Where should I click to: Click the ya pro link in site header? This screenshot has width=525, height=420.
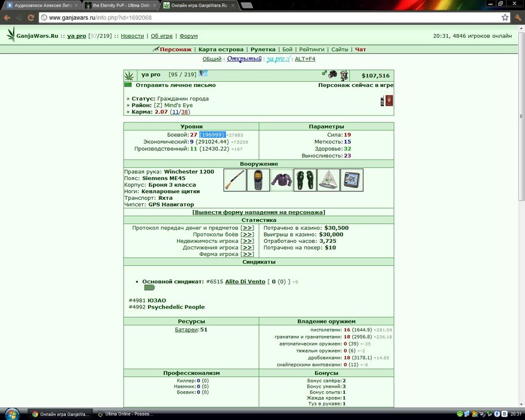tap(77, 36)
